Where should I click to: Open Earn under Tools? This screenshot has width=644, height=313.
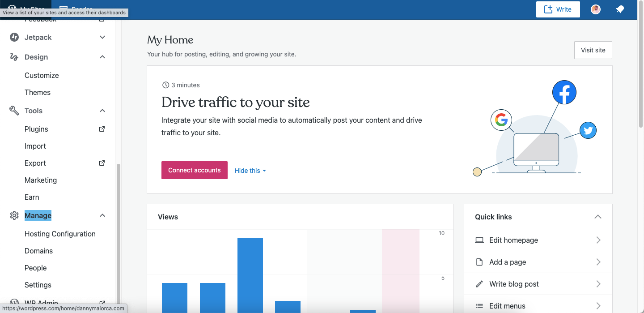(x=32, y=197)
